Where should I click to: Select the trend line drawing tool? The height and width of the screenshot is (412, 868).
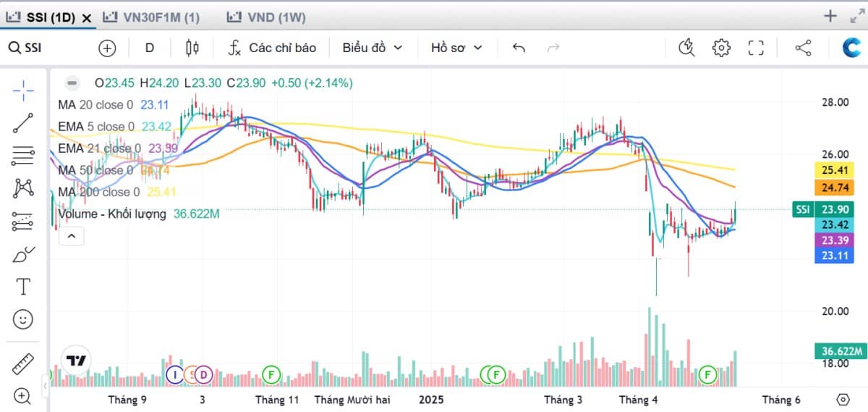pyautogui.click(x=23, y=123)
